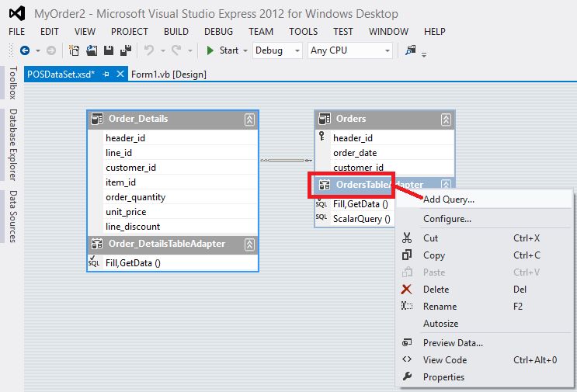Collapse the OrdersTableAdapter section

tap(446, 184)
